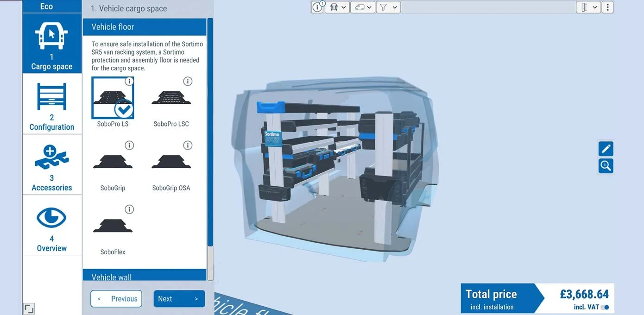The width and height of the screenshot is (644, 315).
Task: Open the three-dot more options menu
Action: pyautogui.click(x=607, y=7)
